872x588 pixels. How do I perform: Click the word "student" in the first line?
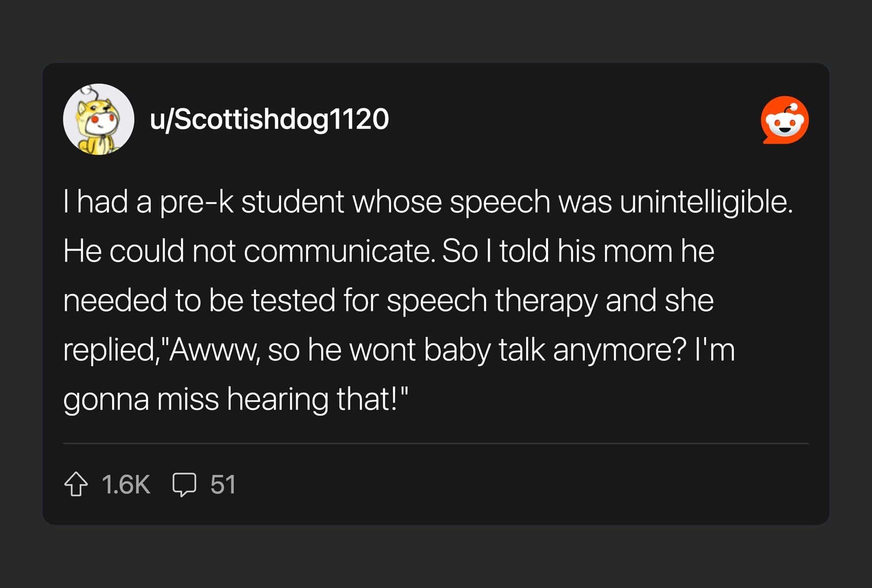(x=293, y=202)
